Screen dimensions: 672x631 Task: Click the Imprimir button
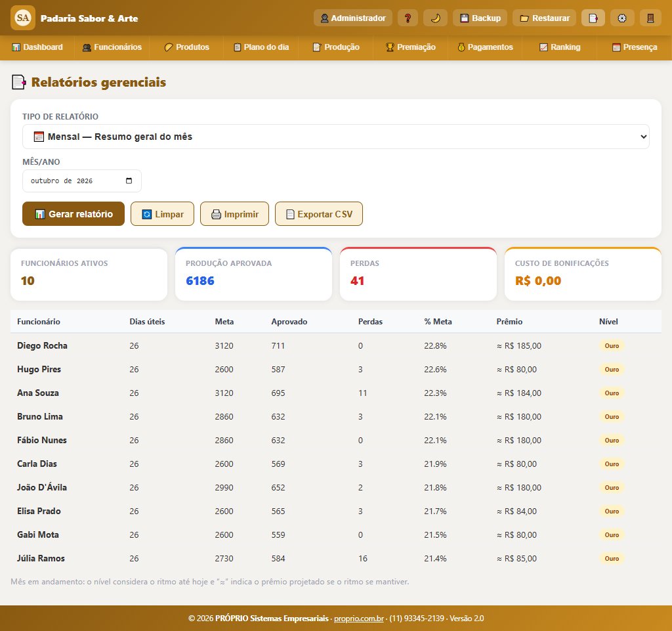(x=234, y=214)
